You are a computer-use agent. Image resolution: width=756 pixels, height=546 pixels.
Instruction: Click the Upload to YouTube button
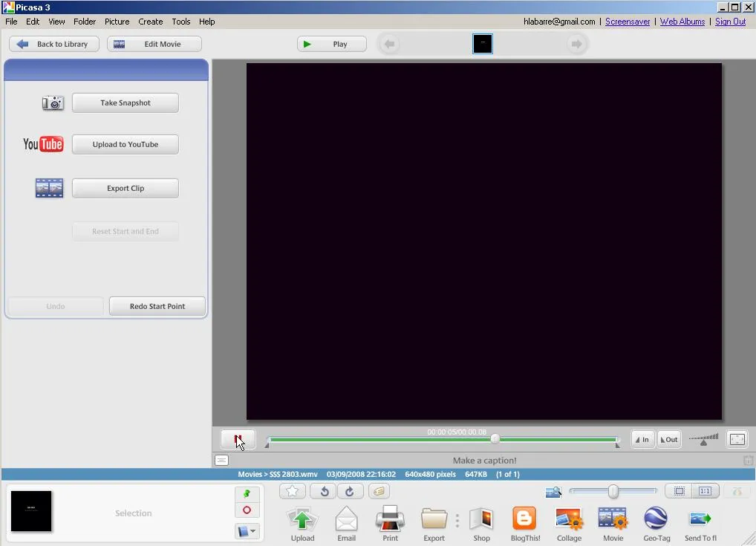[126, 144]
